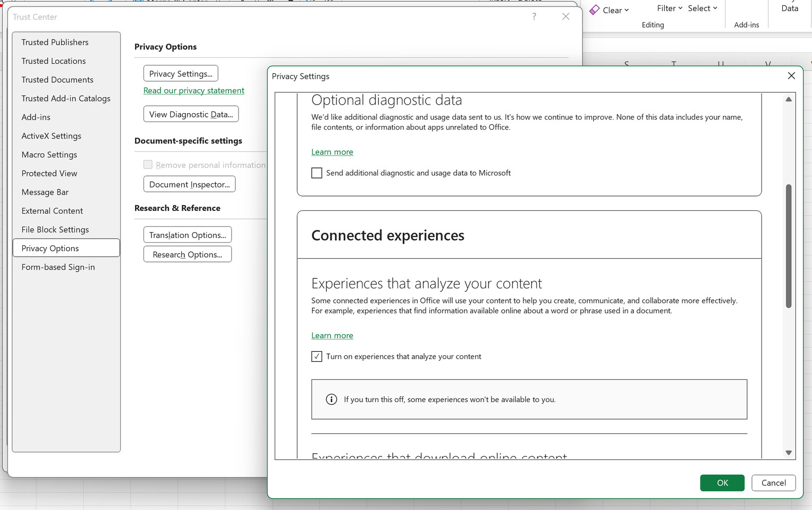Click the scroll up arrow in Privacy Settings
812x510 pixels.
(x=789, y=99)
